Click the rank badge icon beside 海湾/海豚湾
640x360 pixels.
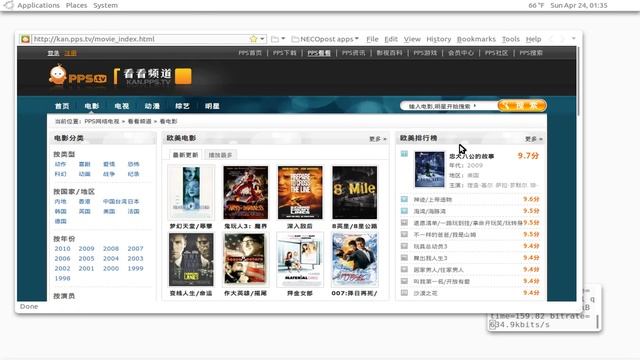click(x=404, y=211)
